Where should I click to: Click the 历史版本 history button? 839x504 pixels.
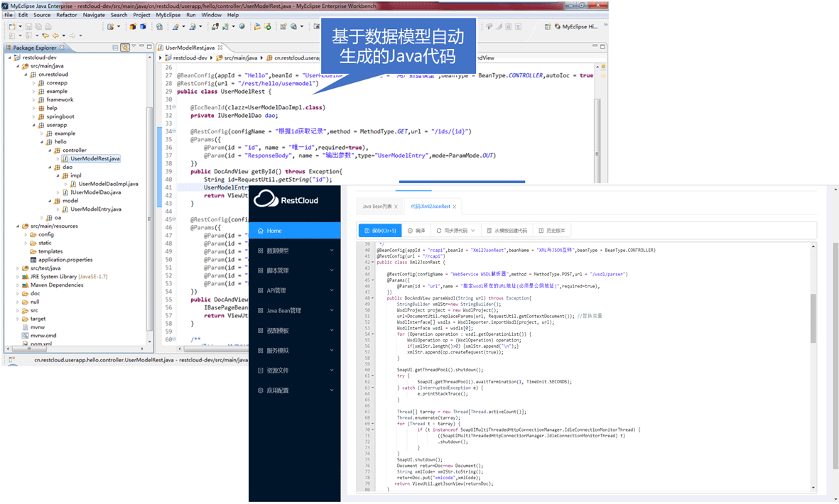pos(552,231)
